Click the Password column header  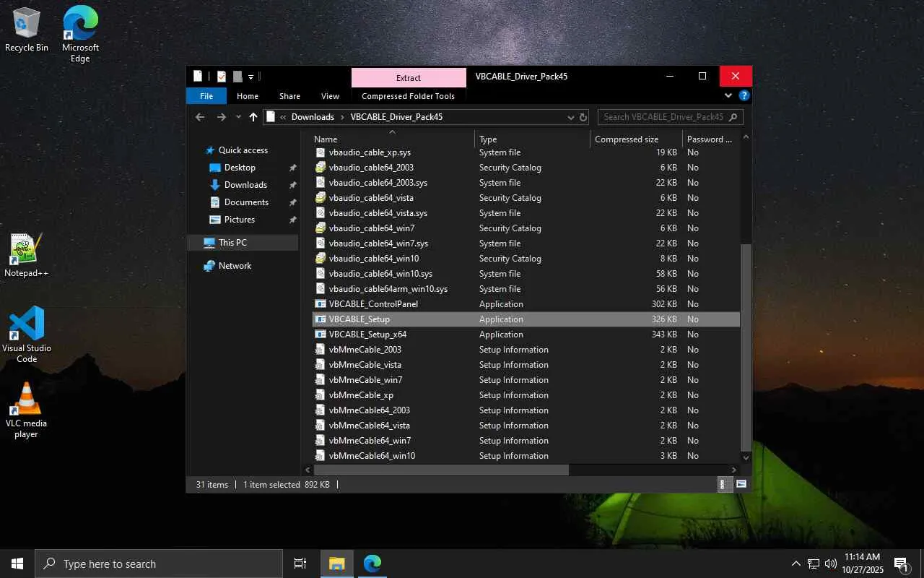point(711,139)
